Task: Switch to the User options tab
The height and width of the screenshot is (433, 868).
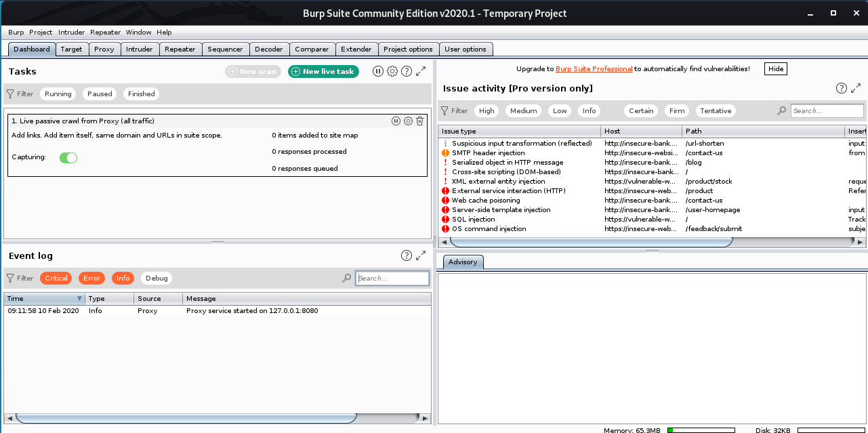Action: (466, 49)
